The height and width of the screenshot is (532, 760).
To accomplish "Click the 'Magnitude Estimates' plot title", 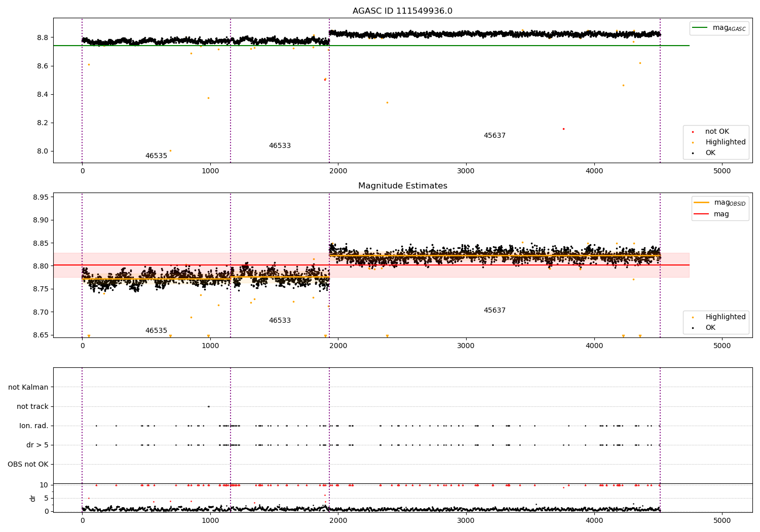I will pos(402,186).
